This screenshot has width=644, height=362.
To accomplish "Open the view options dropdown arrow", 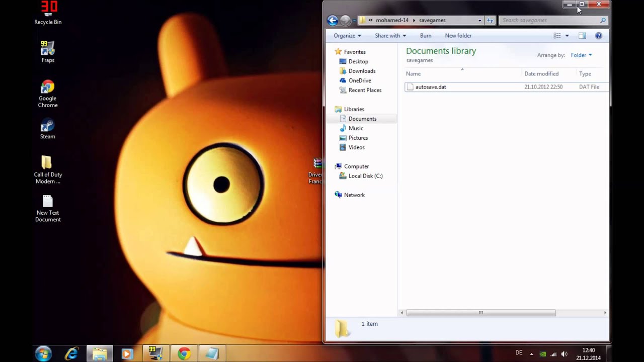I will tap(567, 36).
